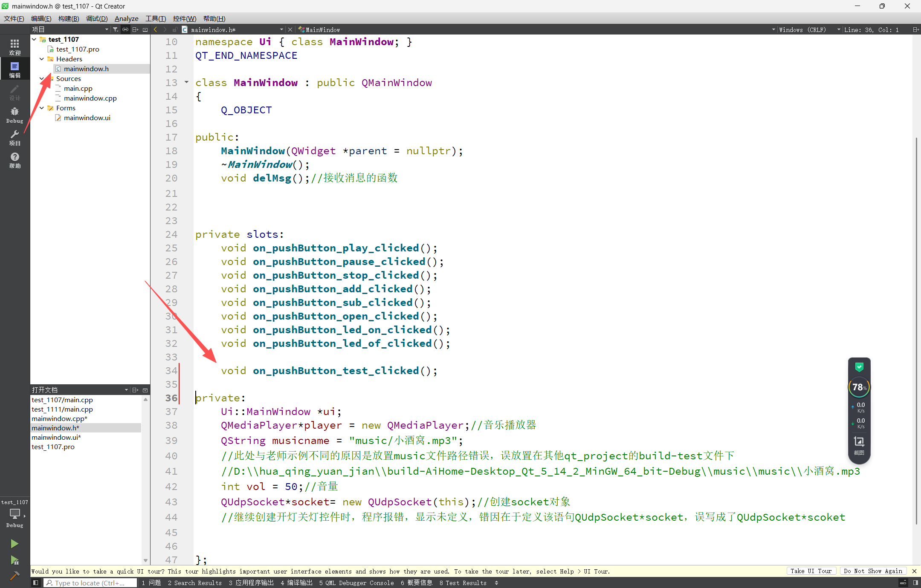Open the Windows (CRLF) line ending dropdown
Screen dimensions: 921x588
coord(802,29)
